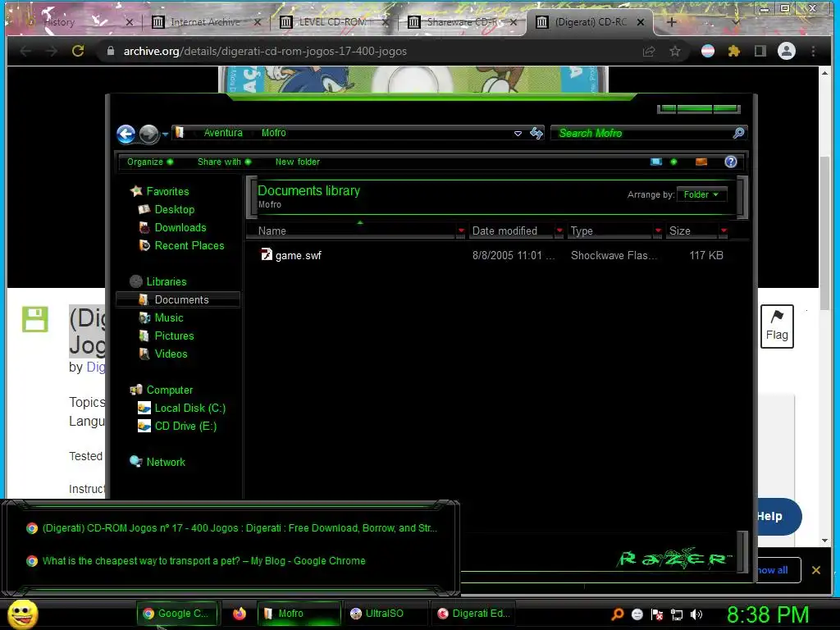Create a New folder
Image resolution: width=840 pixels, height=630 pixels.
[x=297, y=162]
